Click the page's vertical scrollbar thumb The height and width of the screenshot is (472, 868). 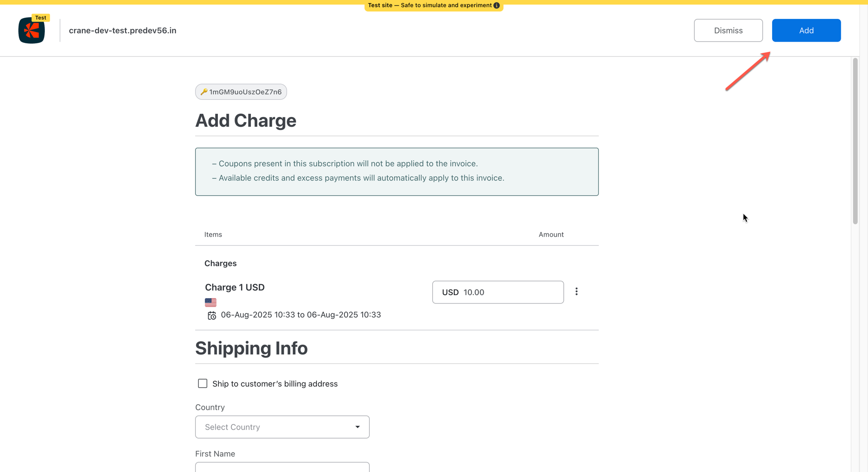[x=855, y=140]
